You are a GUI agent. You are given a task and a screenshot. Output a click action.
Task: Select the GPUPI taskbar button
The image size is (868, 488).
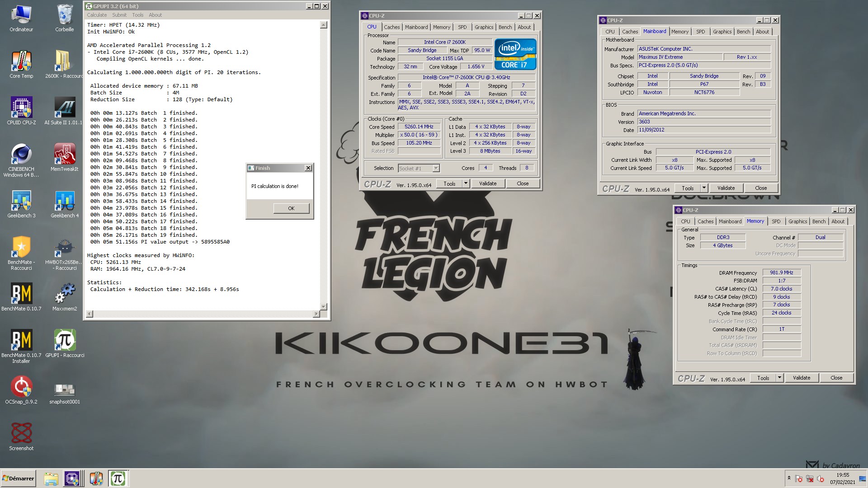coord(118,479)
